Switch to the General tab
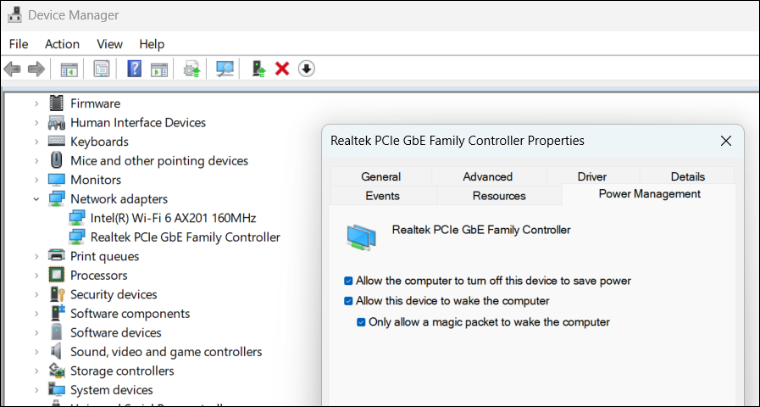760x407 pixels. tap(381, 177)
